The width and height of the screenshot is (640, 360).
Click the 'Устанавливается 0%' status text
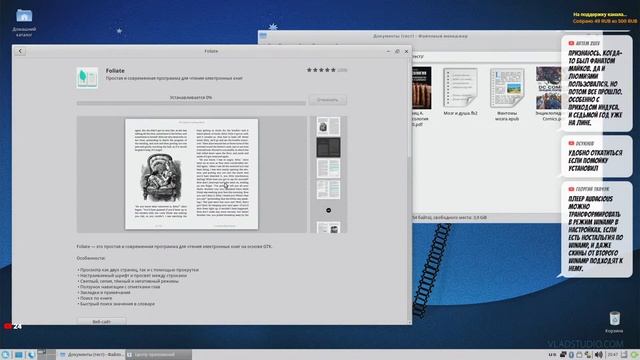(191, 98)
